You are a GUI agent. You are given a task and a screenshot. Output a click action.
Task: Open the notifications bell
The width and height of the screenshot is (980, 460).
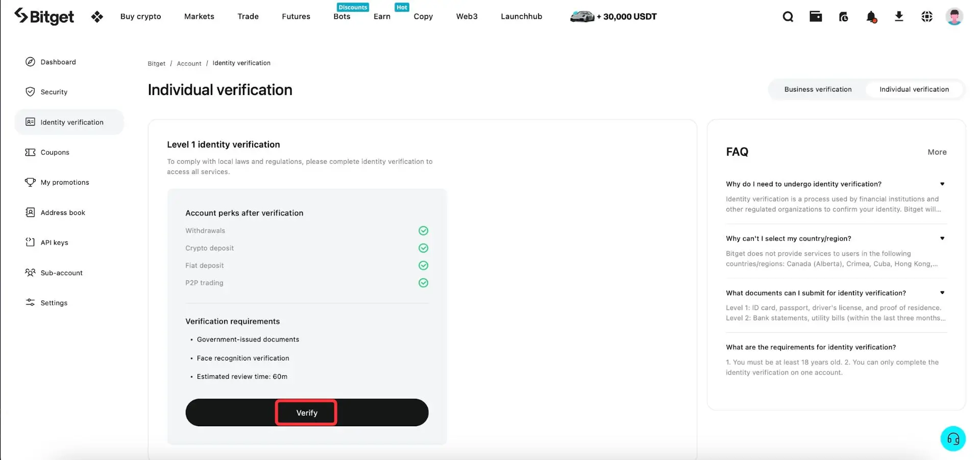point(871,17)
